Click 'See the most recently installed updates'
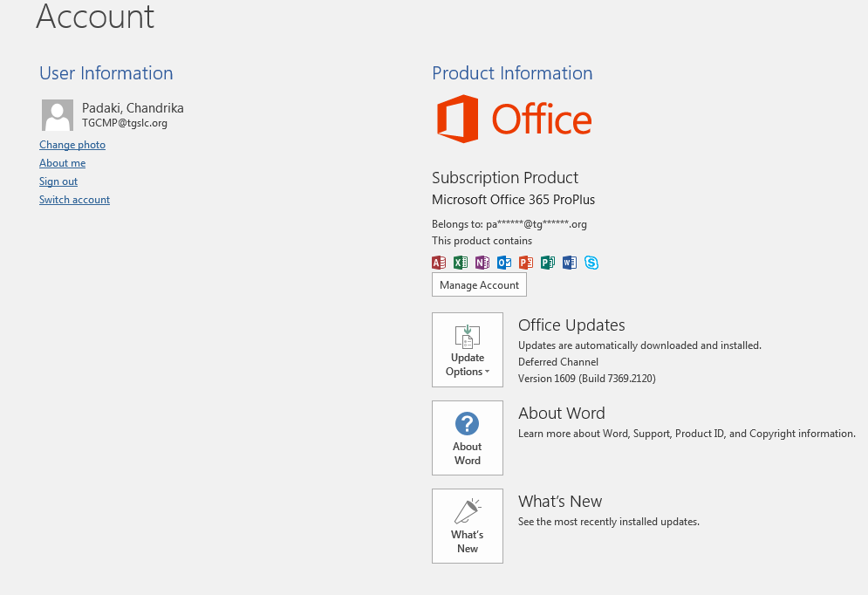This screenshot has width=868, height=595. (x=609, y=522)
